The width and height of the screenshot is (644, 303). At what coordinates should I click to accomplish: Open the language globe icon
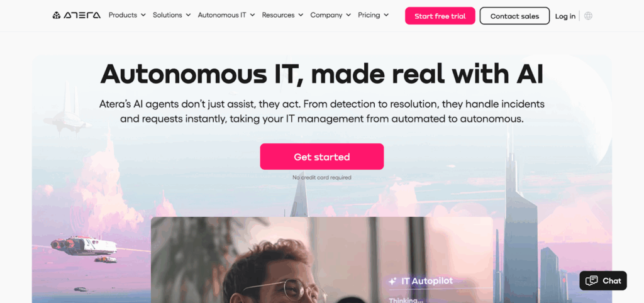pos(588,16)
